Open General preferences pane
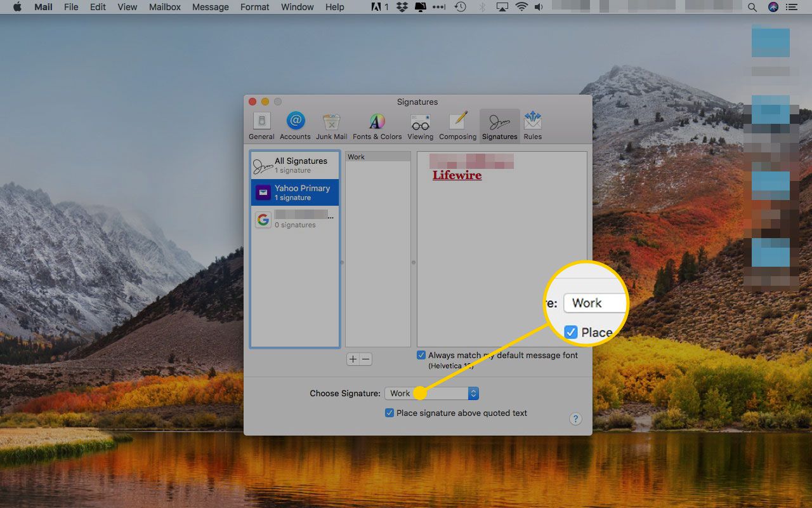 click(x=261, y=125)
